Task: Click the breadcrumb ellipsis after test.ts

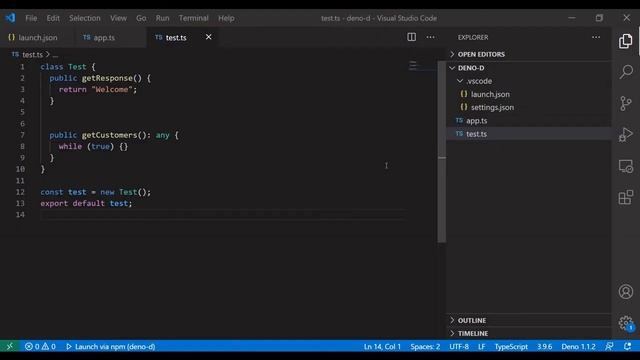Action: (x=56, y=55)
